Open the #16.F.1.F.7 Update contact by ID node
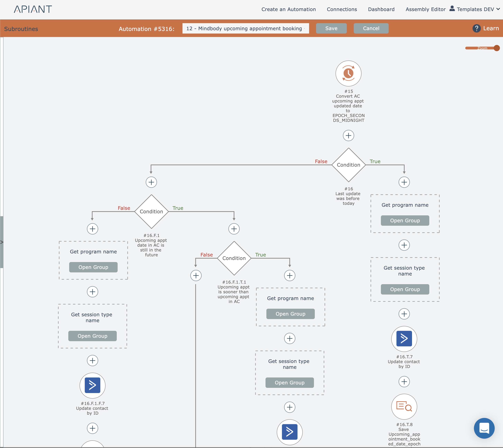The height and width of the screenshot is (448, 503). (x=92, y=385)
